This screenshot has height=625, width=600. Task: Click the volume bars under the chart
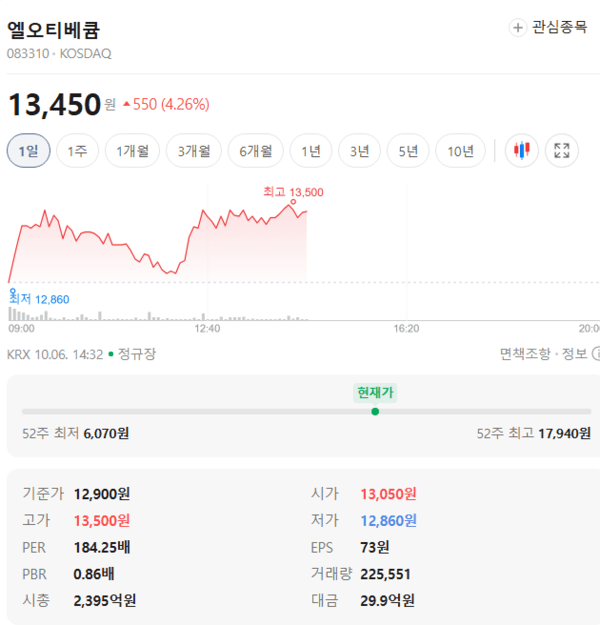[157, 316]
